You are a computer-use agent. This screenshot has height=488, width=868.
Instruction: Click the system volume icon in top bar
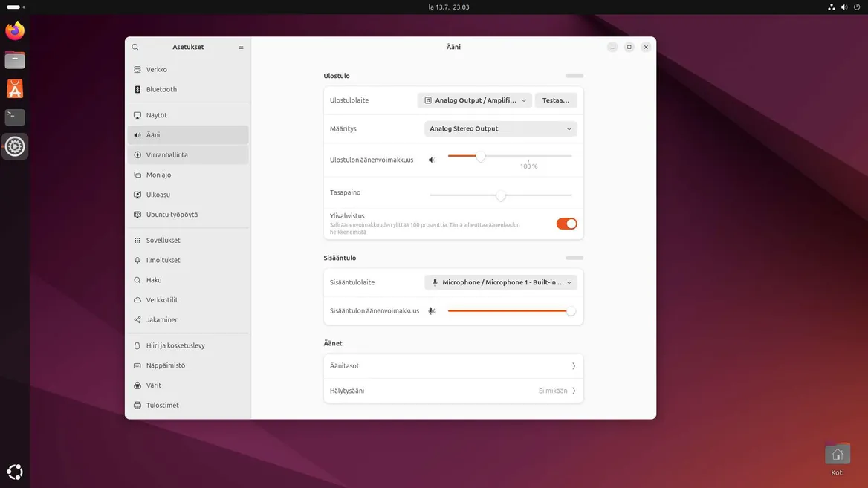[843, 7]
